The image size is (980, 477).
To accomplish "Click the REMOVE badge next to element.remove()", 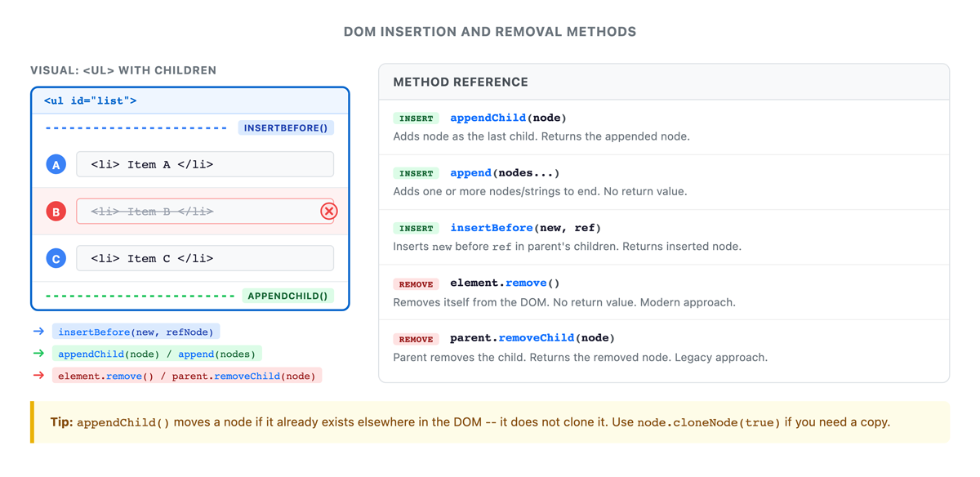I will pyautogui.click(x=416, y=284).
